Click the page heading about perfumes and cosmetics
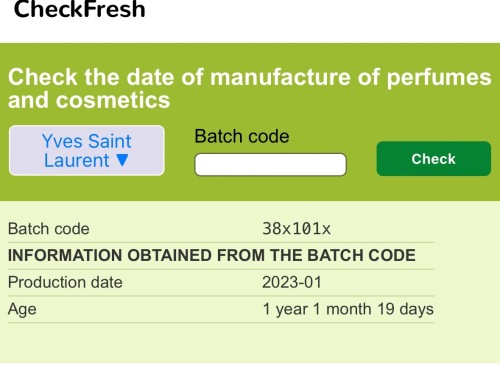Viewport: 500px width, 384px height. pos(250,88)
